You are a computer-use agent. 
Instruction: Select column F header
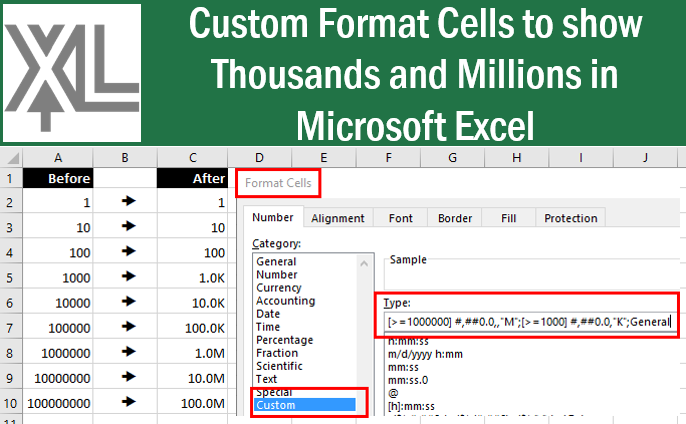click(x=388, y=158)
